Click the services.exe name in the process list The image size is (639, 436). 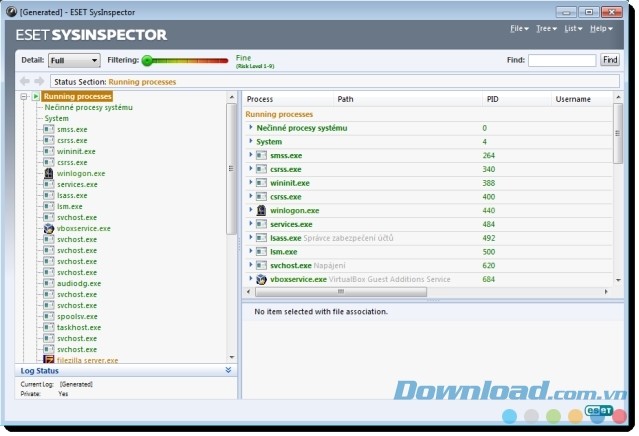point(291,224)
